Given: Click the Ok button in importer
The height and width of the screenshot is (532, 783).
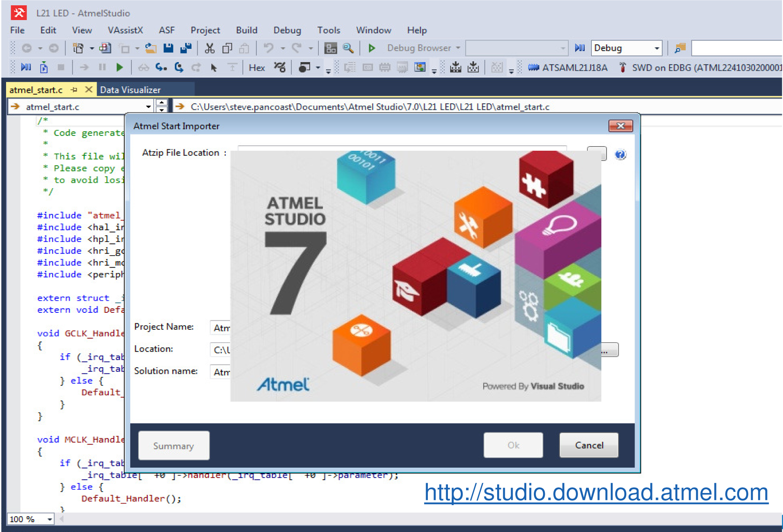Looking at the screenshot, I should coord(513,445).
